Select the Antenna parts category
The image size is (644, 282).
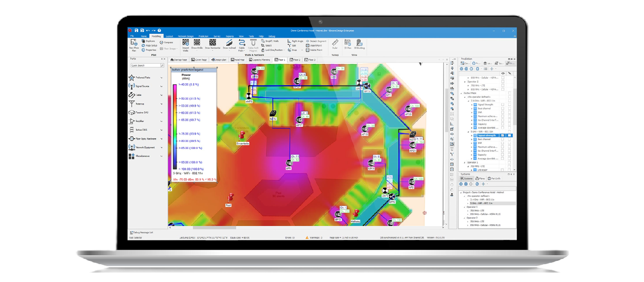pos(143,103)
